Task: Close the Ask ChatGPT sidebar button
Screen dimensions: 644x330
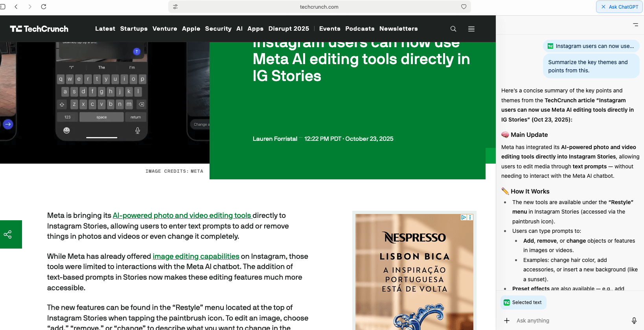Action: click(x=620, y=7)
